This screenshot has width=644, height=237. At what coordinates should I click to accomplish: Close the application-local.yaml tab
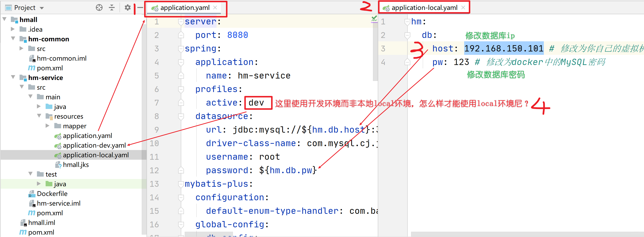tap(463, 7)
